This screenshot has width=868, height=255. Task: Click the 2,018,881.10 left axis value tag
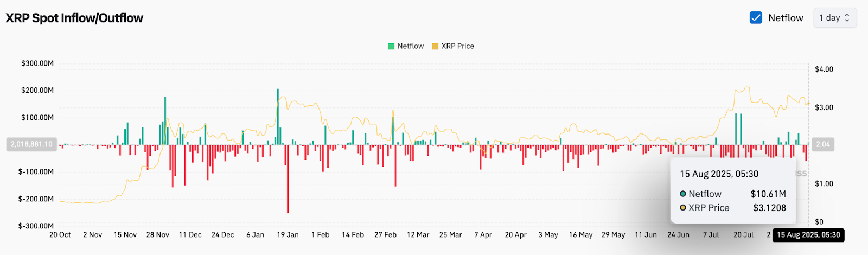point(31,144)
